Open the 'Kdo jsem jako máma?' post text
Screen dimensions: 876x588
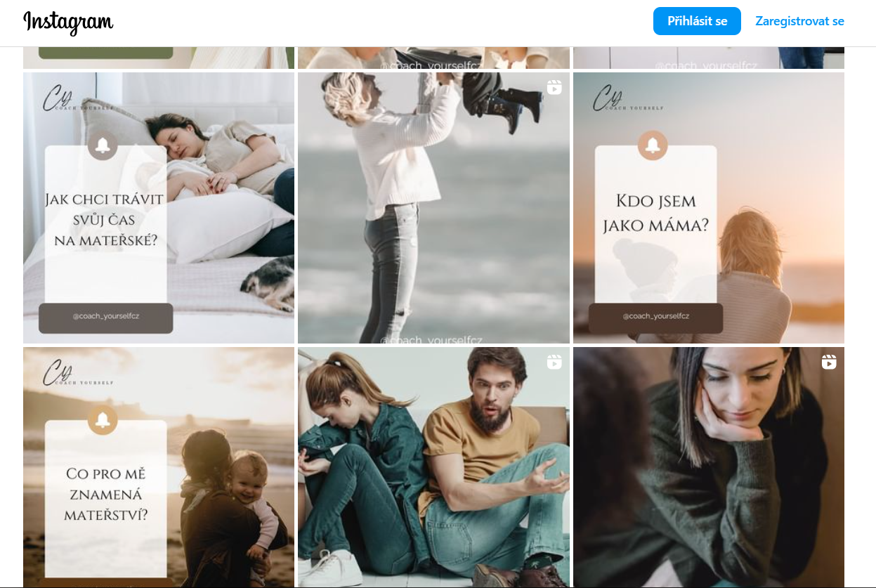[x=655, y=214]
